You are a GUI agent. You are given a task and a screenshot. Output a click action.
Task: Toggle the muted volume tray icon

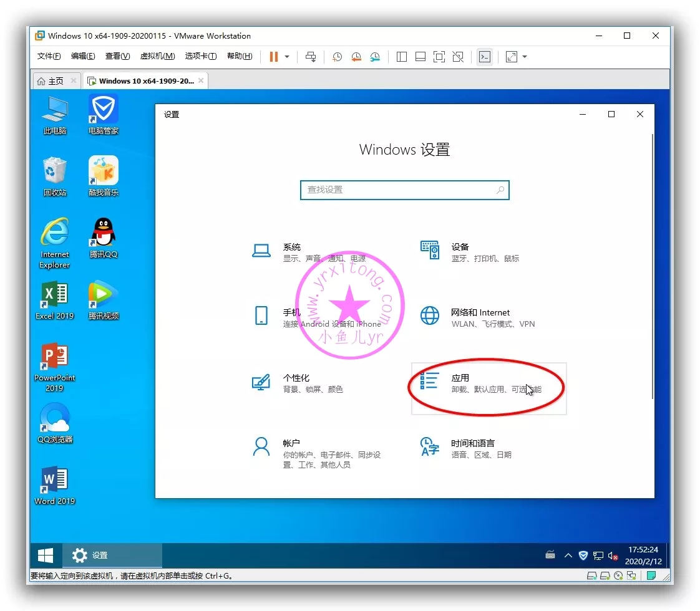(x=613, y=556)
